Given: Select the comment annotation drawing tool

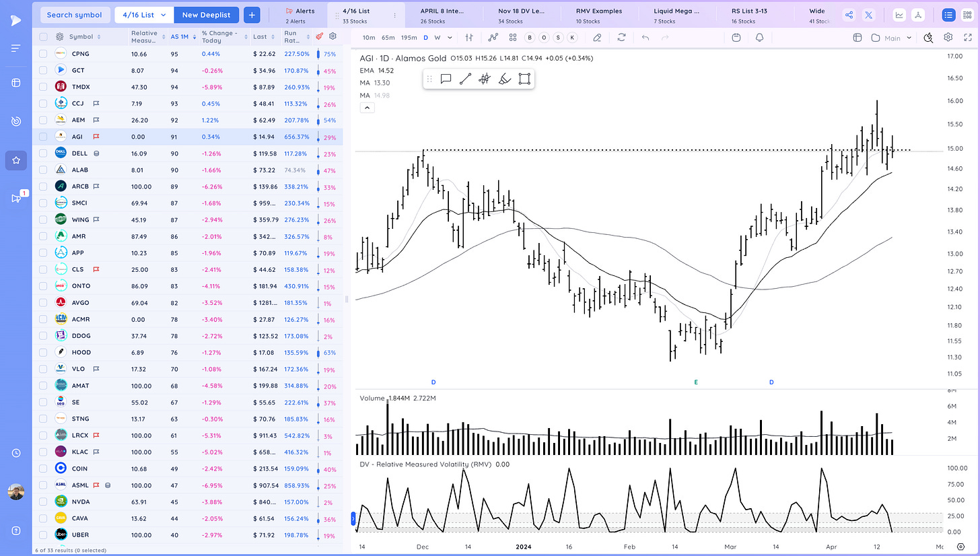Looking at the screenshot, I should (446, 79).
